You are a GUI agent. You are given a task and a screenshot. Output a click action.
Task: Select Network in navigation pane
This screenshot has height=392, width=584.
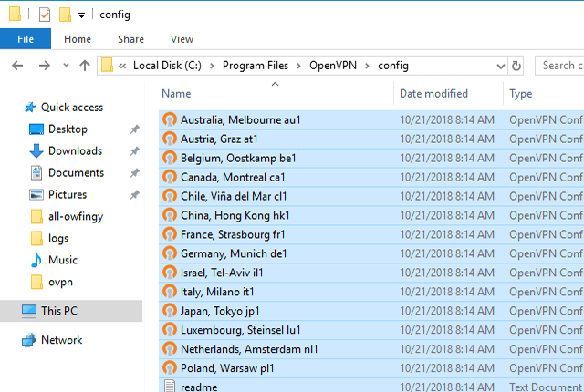tap(62, 339)
